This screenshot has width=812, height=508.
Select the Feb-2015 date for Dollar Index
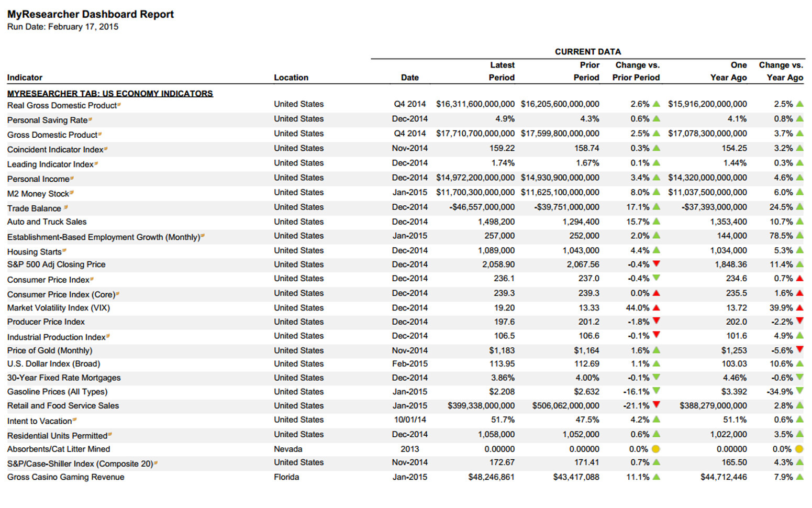410,363
